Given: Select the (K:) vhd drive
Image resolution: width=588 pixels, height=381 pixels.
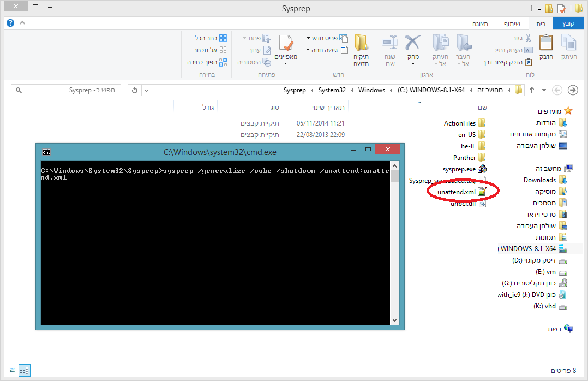Looking at the screenshot, I should point(550,306).
